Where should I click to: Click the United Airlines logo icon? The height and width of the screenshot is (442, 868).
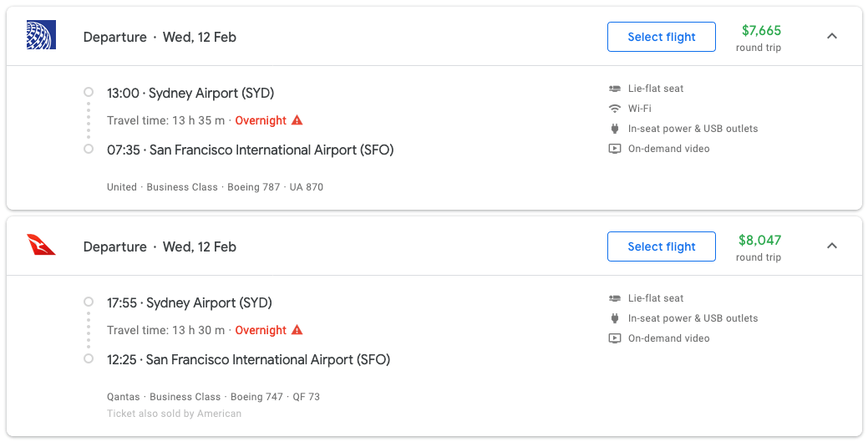tap(41, 36)
